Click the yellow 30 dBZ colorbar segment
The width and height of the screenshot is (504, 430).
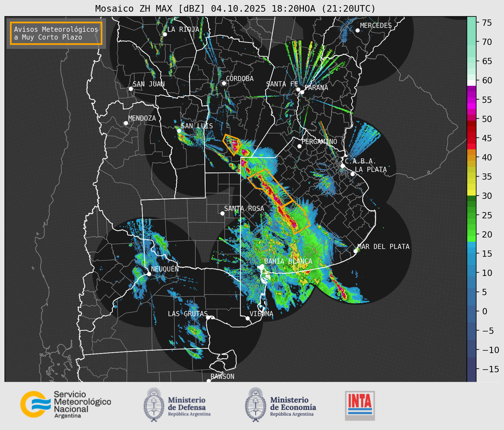[x=471, y=193]
